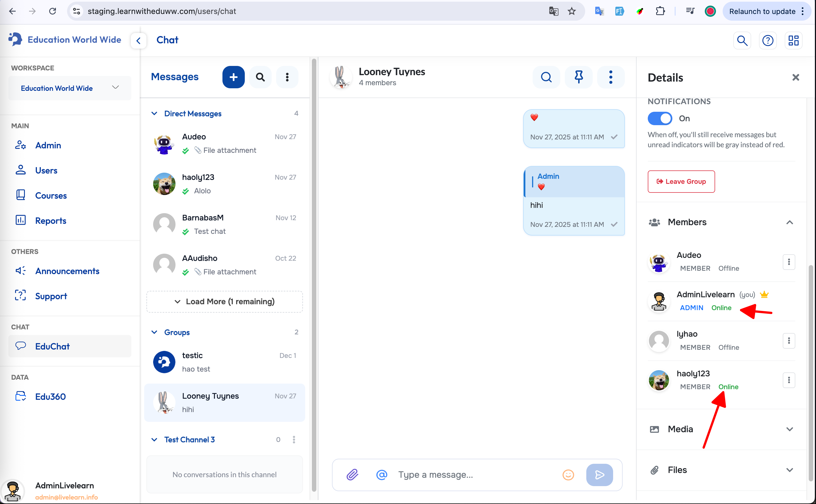Image resolution: width=816 pixels, height=504 pixels.
Task: Open the apps grid icon at top right
Action: coord(793,40)
